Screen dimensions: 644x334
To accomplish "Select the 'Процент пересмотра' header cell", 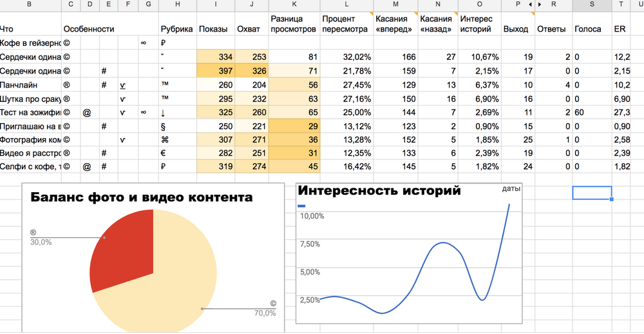I will click(346, 24).
